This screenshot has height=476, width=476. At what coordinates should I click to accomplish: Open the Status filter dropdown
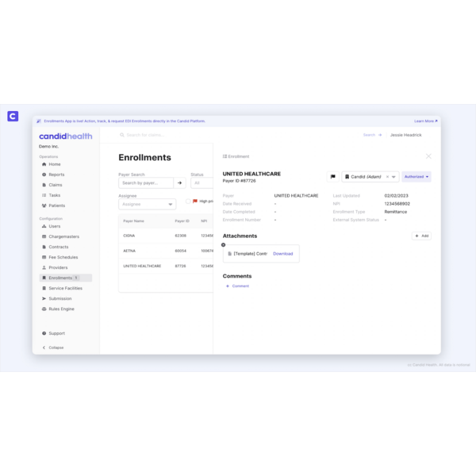tap(202, 182)
